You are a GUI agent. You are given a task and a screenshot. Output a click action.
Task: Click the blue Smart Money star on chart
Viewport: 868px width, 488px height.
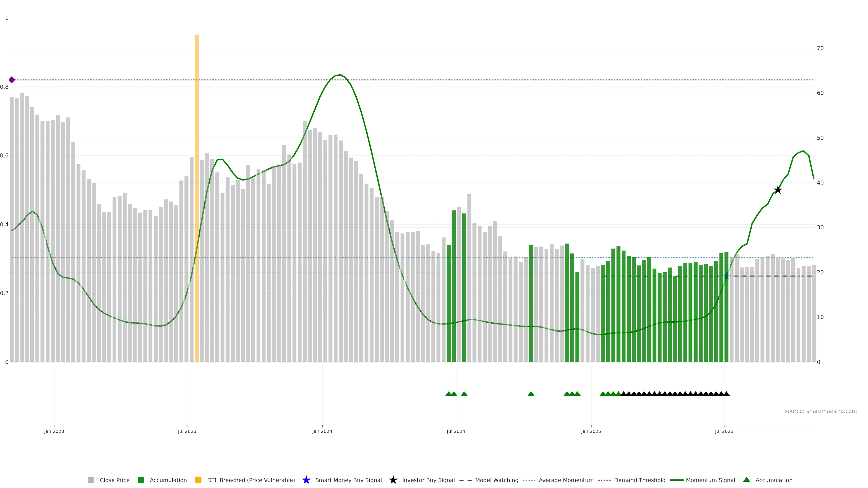click(x=726, y=276)
